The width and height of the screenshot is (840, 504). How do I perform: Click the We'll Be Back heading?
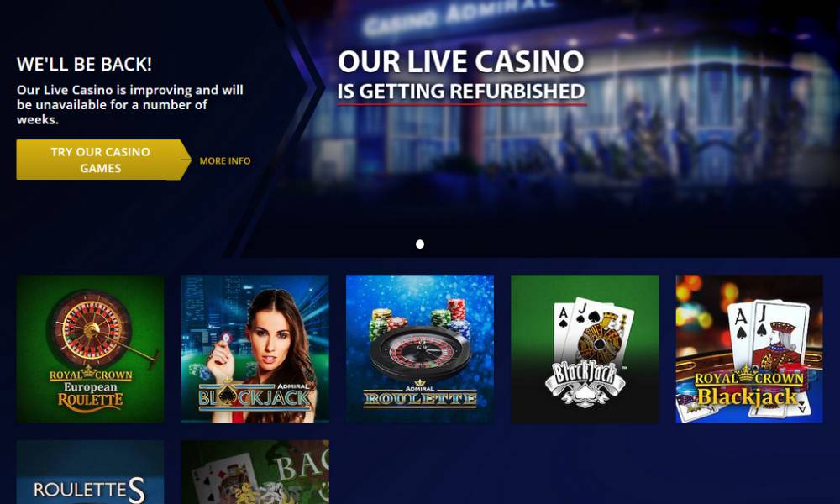(x=84, y=65)
